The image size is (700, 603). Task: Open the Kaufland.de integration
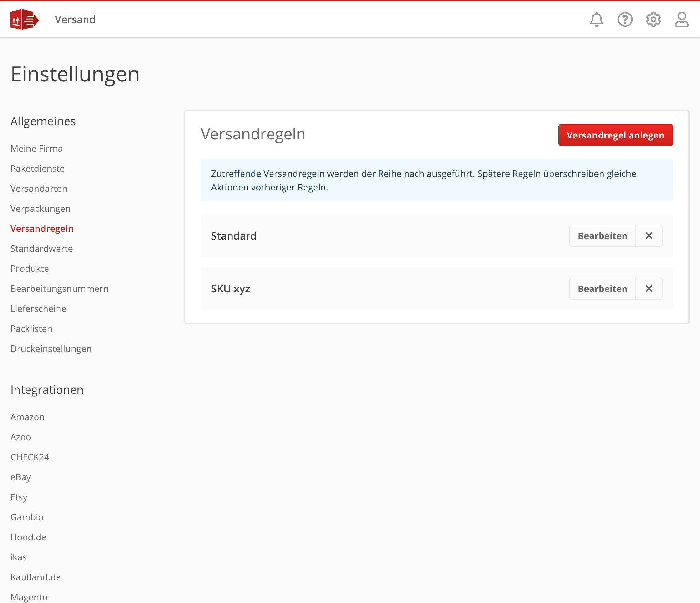[36, 577]
